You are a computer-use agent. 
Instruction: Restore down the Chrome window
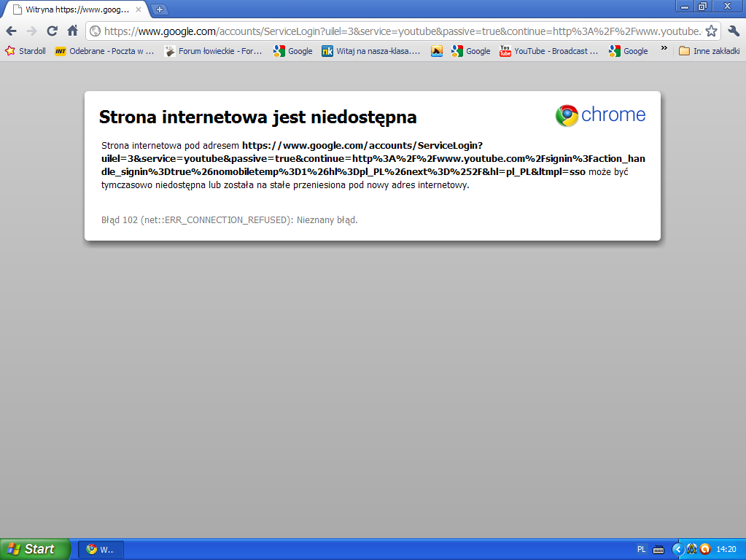[x=702, y=6]
